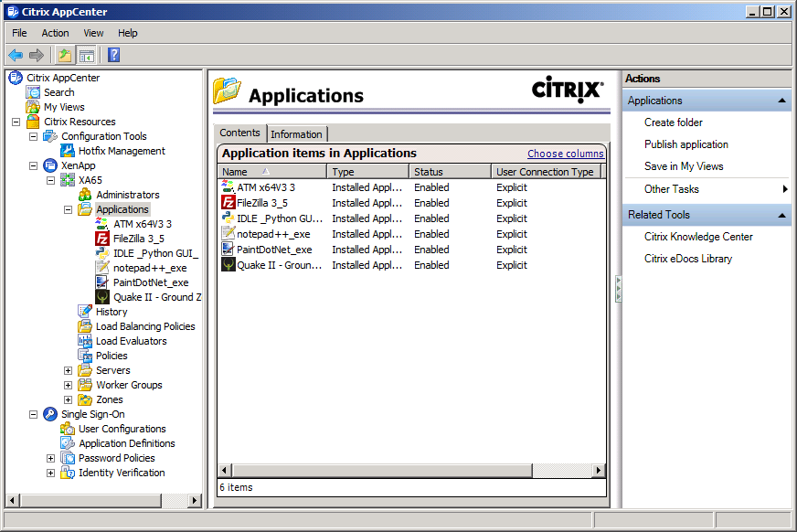Click the action pane splitter handle
This screenshot has width=797, height=532.
pyautogui.click(x=618, y=289)
